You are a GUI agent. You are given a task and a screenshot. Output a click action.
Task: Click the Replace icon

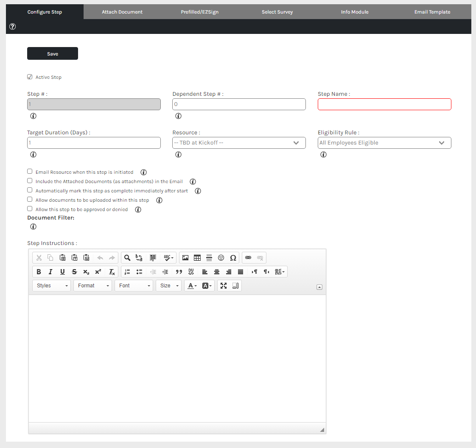click(139, 258)
